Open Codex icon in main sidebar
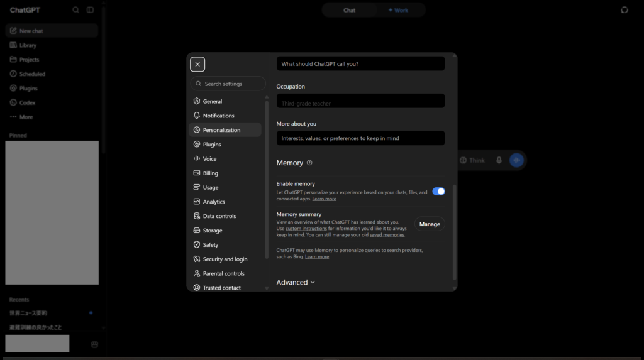 click(x=13, y=102)
